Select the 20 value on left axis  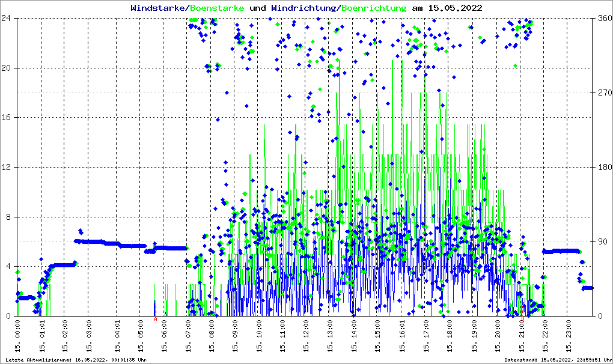click(7, 68)
